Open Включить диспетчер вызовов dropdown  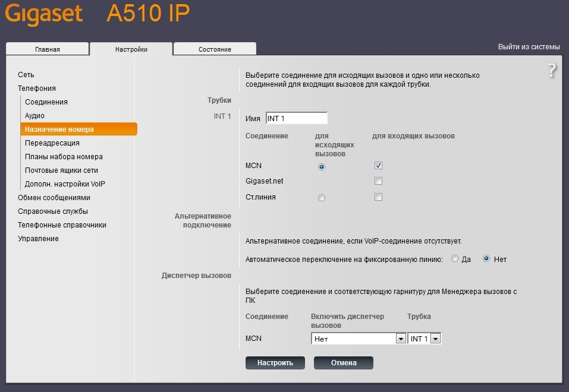[358, 339]
